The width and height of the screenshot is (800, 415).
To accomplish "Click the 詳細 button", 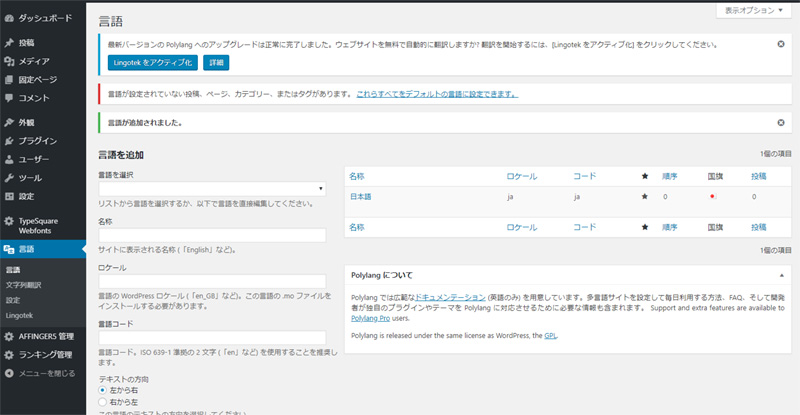I will pos(216,63).
